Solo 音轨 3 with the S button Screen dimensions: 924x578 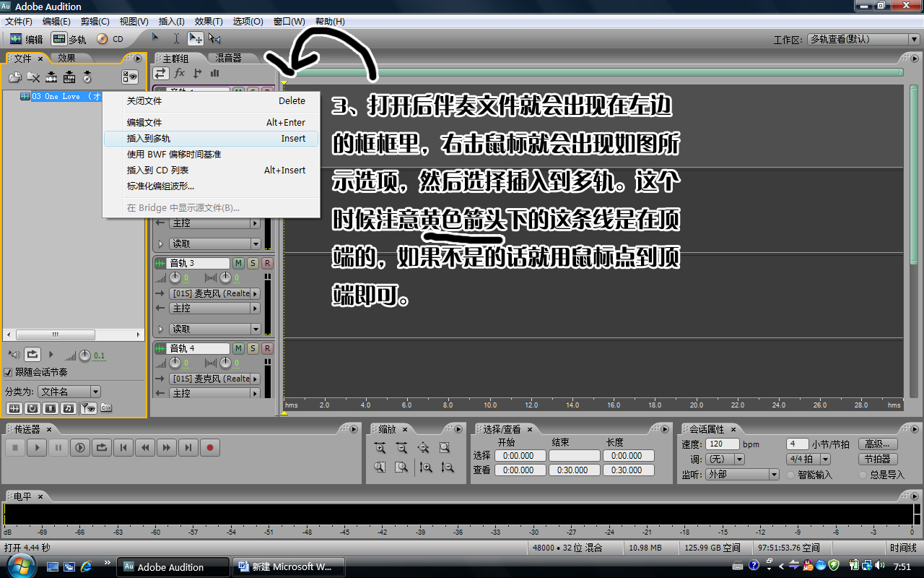253,263
